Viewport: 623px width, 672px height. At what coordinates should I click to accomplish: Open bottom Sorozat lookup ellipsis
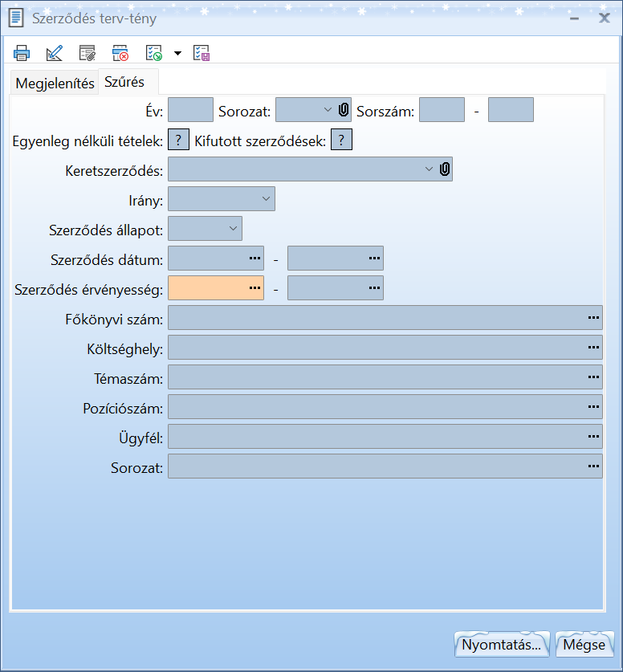click(x=593, y=466)
